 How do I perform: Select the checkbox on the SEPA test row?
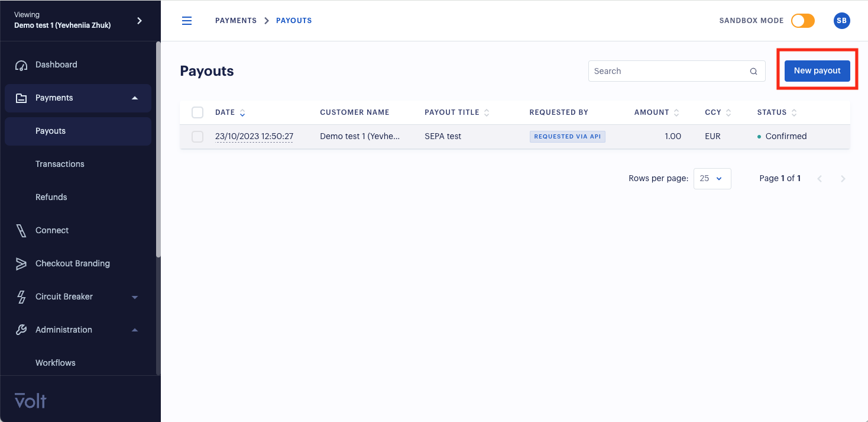pos(197,136)
